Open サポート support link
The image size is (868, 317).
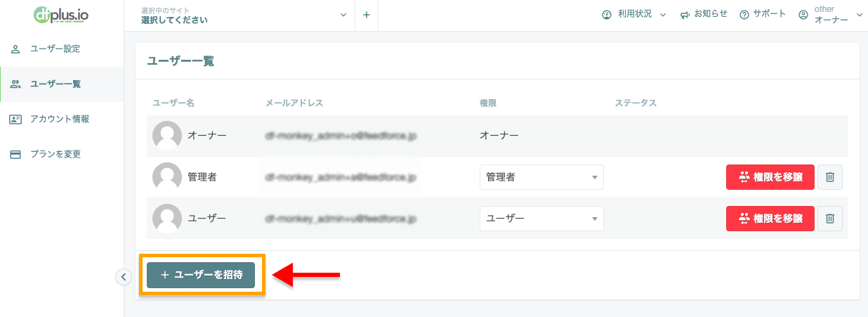[x=763, y=15]
